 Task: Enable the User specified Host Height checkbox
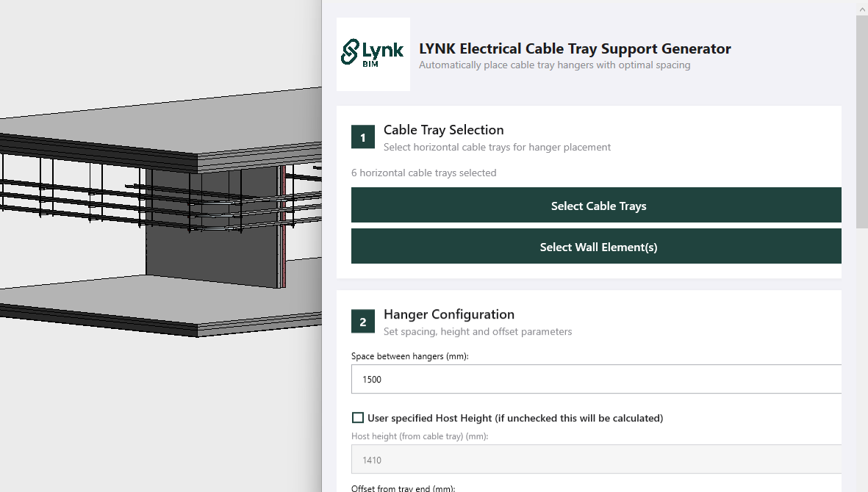click(x=358, y=417)
